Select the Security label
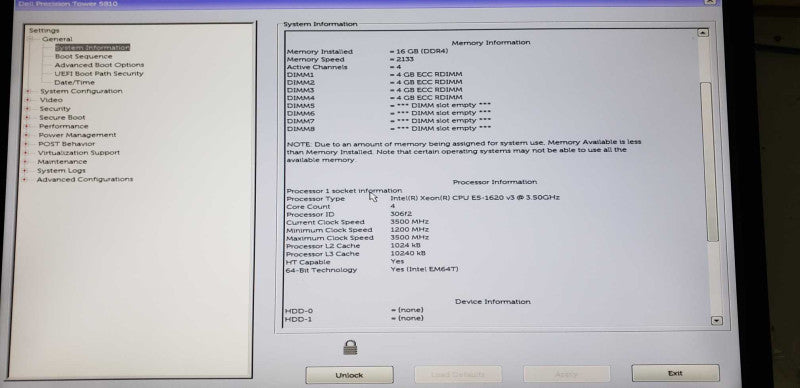Viewport: 800px width, 388px height. tap(55, 109)
